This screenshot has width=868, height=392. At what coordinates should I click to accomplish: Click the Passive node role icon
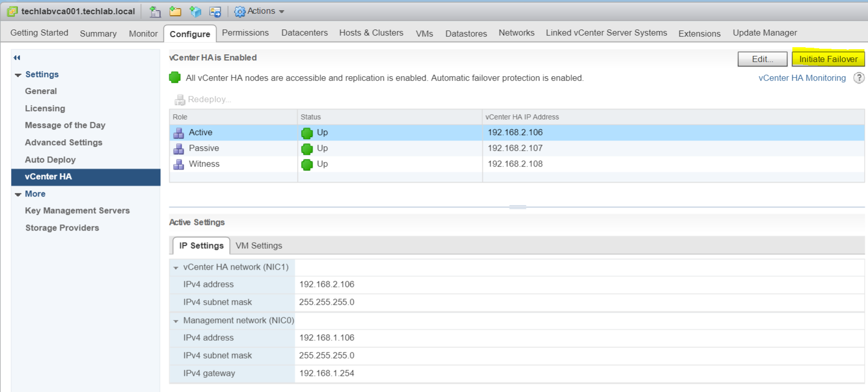tap(179, 149)
